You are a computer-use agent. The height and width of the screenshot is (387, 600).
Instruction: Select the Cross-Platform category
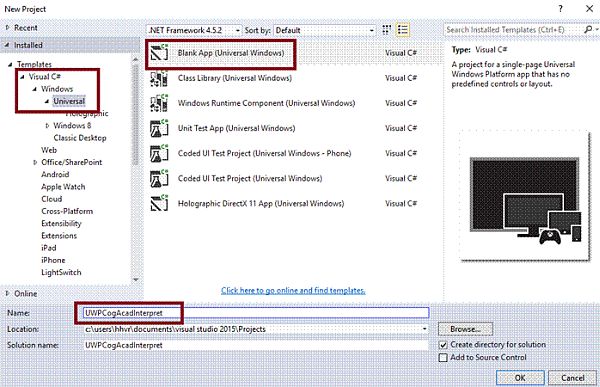67,211
